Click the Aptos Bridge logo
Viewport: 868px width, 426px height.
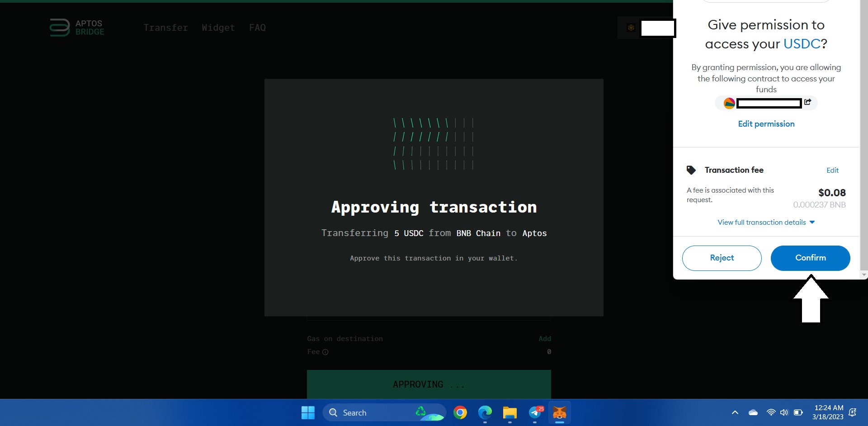77,28
